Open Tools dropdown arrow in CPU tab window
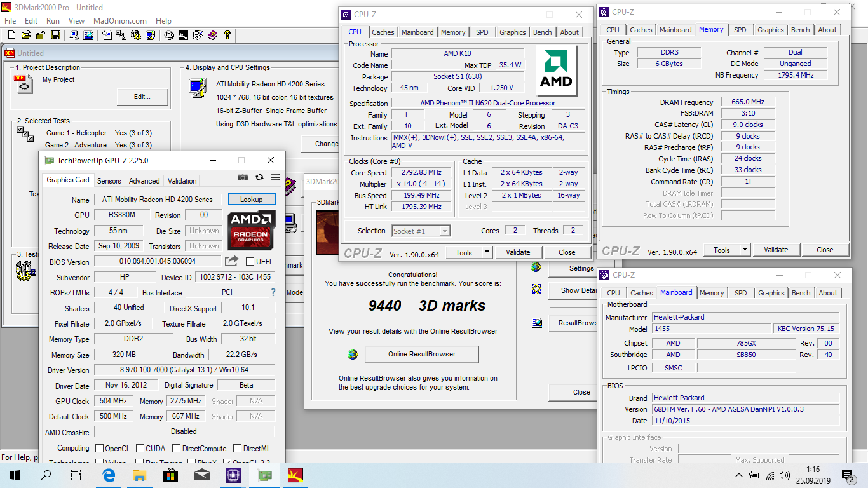 487,252
